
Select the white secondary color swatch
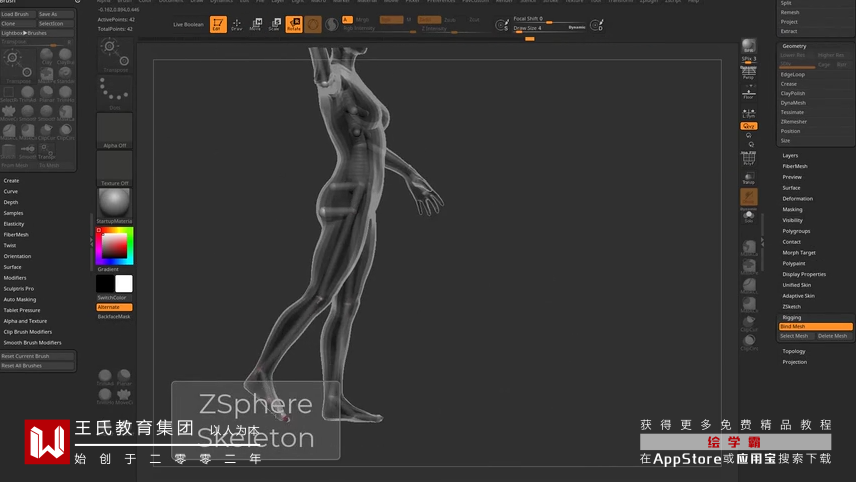124,284
